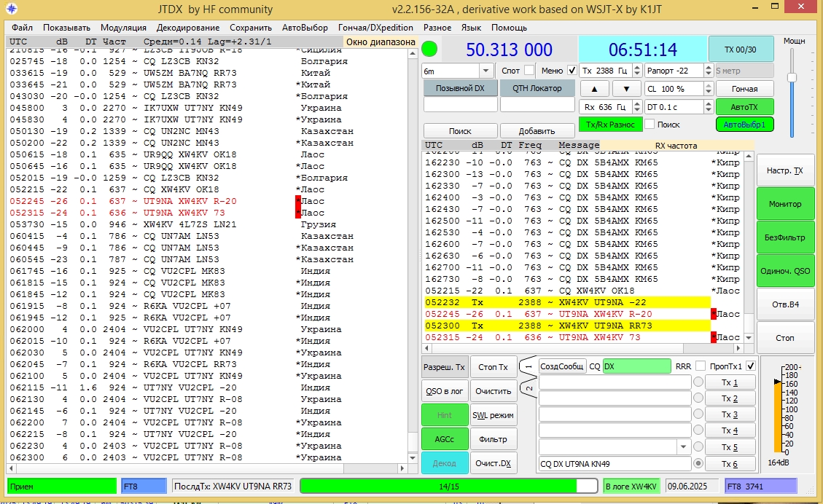
Task: Select the radio button next to Tx 5
Action: click(698, 447)
